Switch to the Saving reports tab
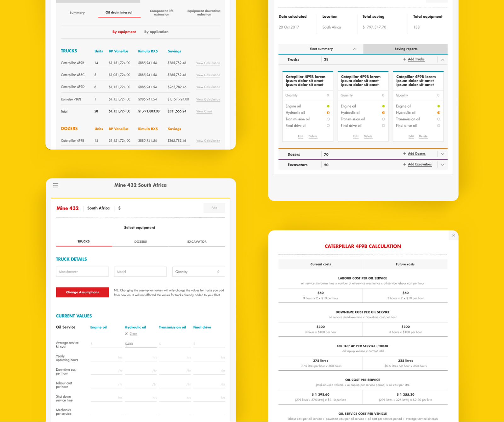Screen dimensions: 504x422 405,49
